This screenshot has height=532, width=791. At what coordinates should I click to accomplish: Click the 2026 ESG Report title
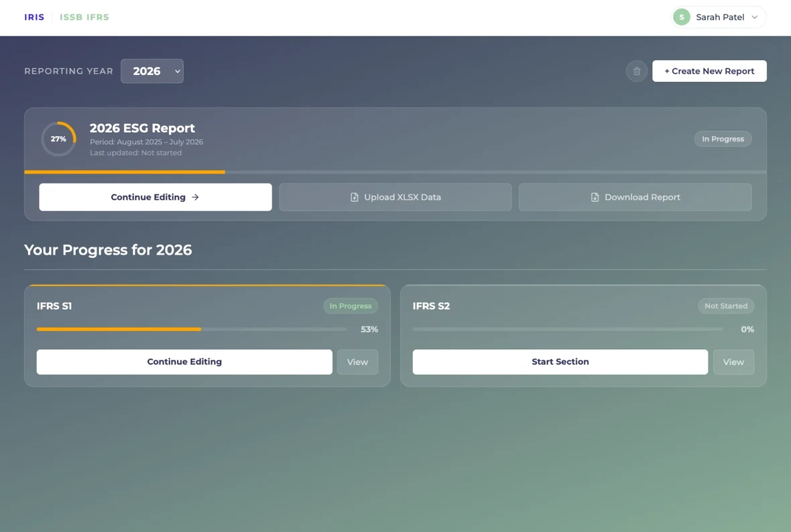point(142,128)
